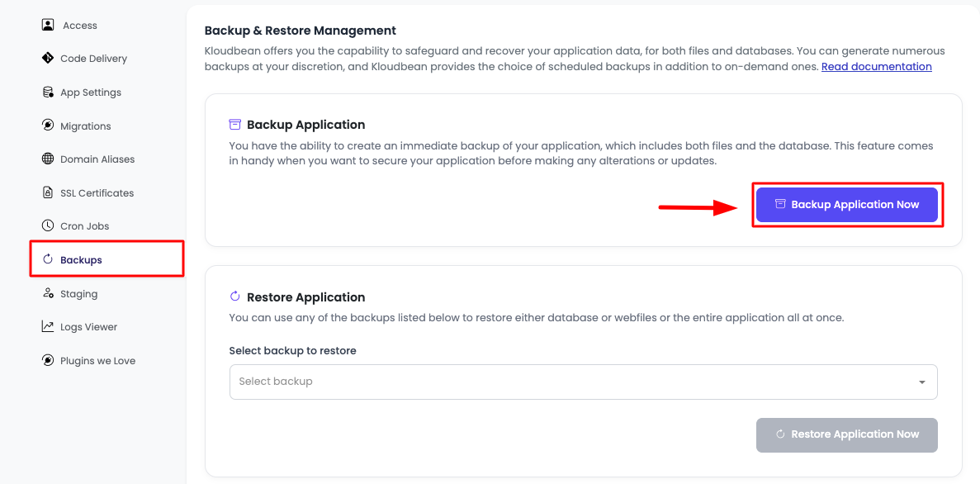Select the Restore Application refresh icon
980x484 pixels.
(x=234, y=296)
